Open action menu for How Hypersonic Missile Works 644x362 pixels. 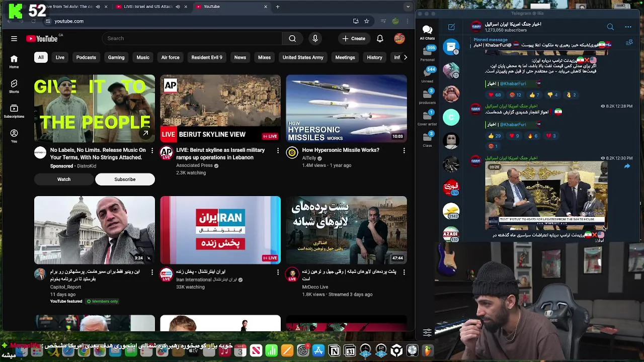(x=404, y=150)
